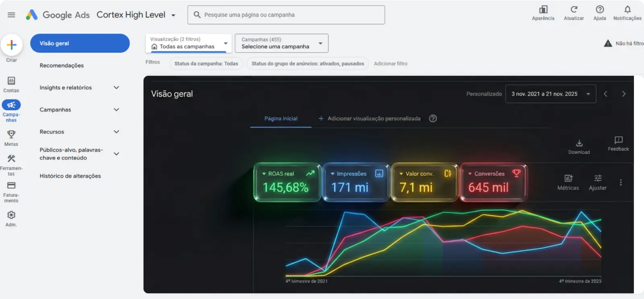Click the Personalizado label
Image resolution: width=644 pixels, height=299 pixels.
(x=484, y=94)
